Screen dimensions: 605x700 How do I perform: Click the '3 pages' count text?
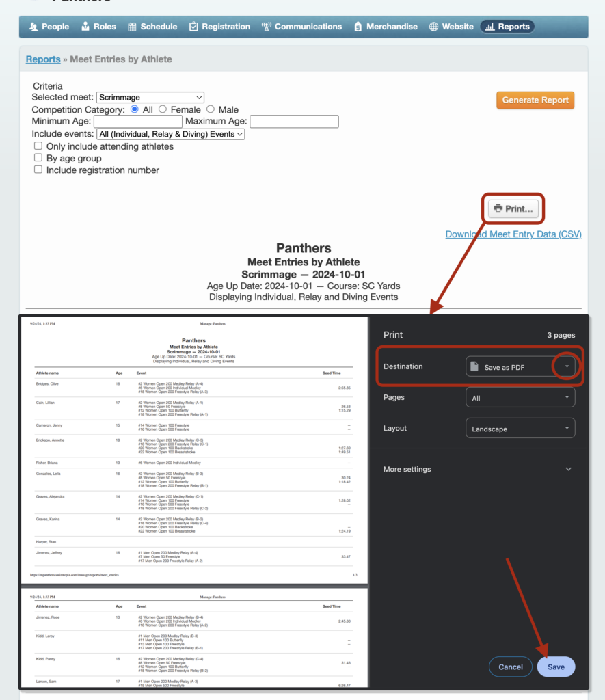click(561, 335)
